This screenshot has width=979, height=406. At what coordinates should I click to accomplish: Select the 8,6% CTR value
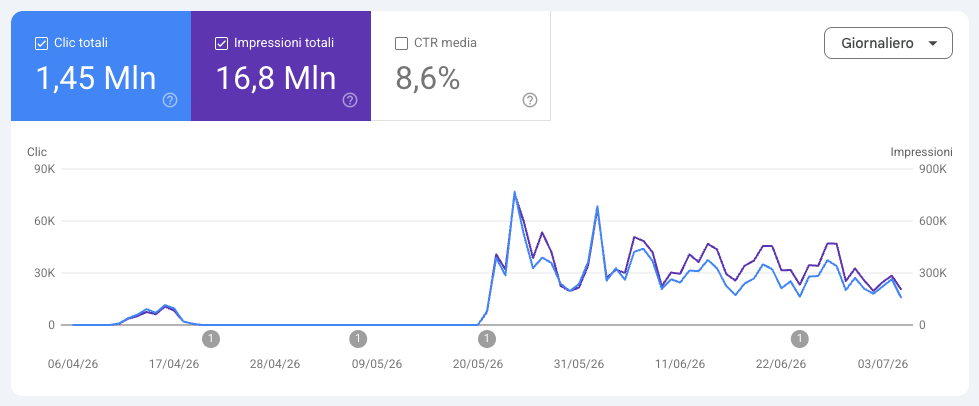428,79
